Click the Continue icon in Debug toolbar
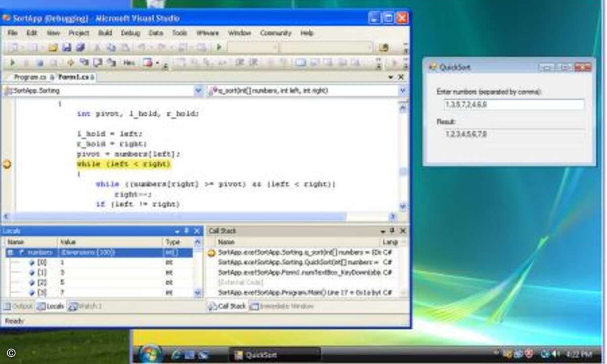Viewport: 607px width, 364px height. pyautogui.click(x=13, y=63)
